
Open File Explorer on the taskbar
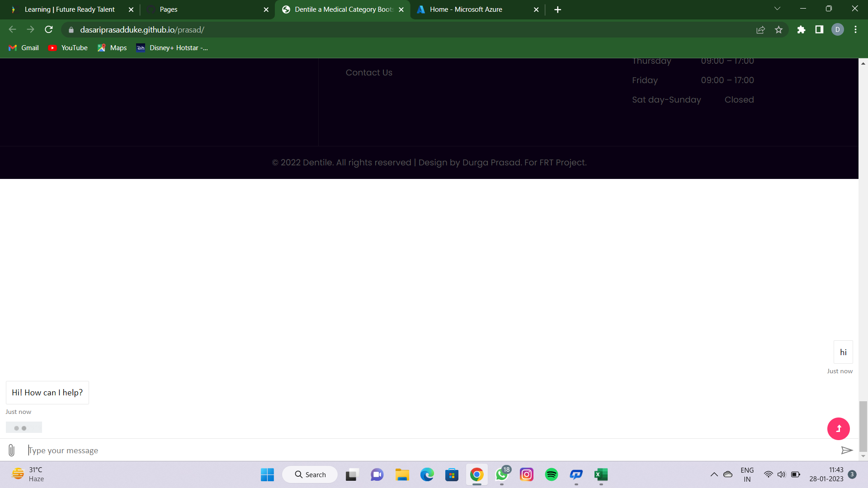pos(402,474)
